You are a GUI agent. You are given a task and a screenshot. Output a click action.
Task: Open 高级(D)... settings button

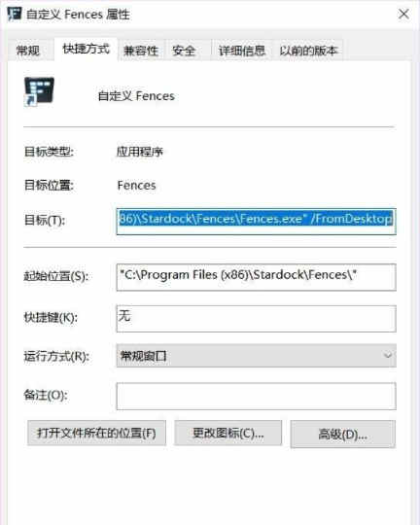342,435
